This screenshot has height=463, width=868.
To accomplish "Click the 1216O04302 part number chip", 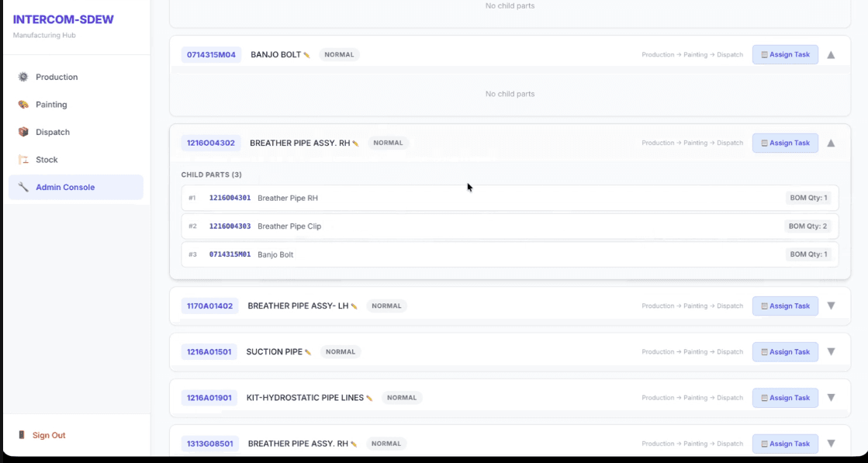I will (x=211, y=143).
